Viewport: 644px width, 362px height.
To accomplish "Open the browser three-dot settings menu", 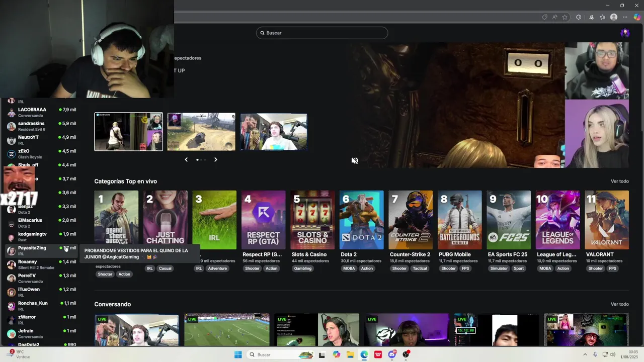I will (625, 17).
